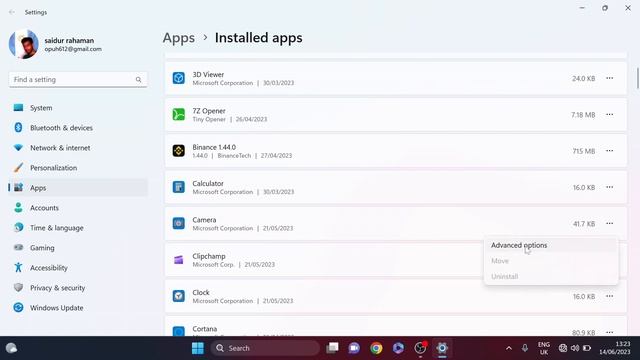Click the network globe tray icon

563,348
